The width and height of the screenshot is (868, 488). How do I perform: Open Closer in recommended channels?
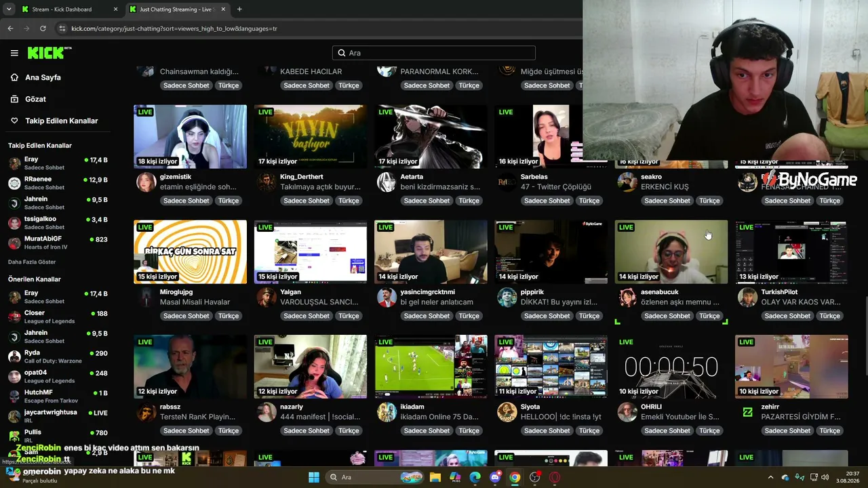58,317
